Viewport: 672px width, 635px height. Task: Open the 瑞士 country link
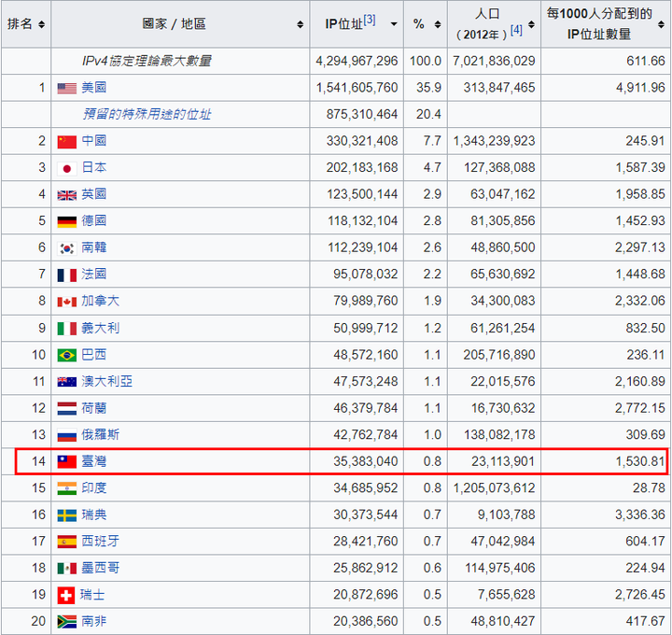92,595
